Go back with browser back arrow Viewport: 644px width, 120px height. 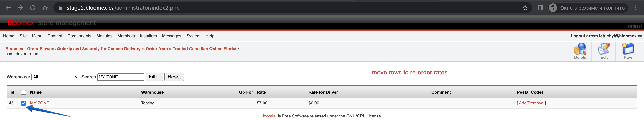[x=8, y=8]
